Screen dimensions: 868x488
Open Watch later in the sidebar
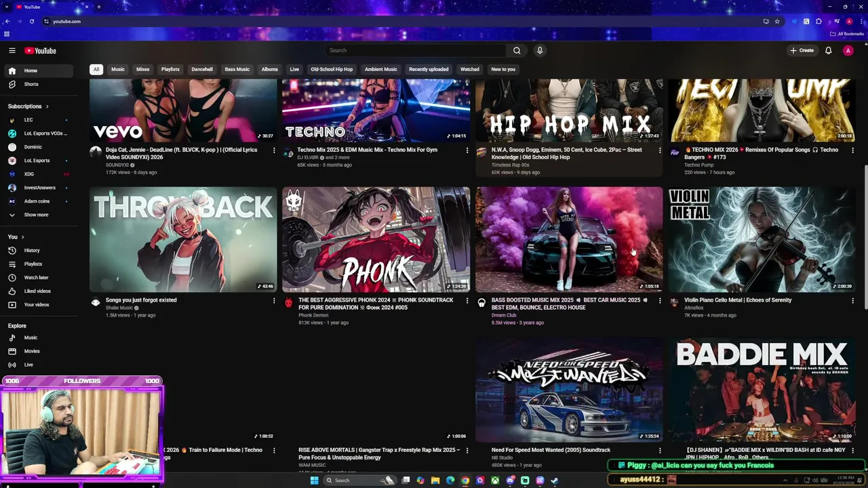click(38, 277)
